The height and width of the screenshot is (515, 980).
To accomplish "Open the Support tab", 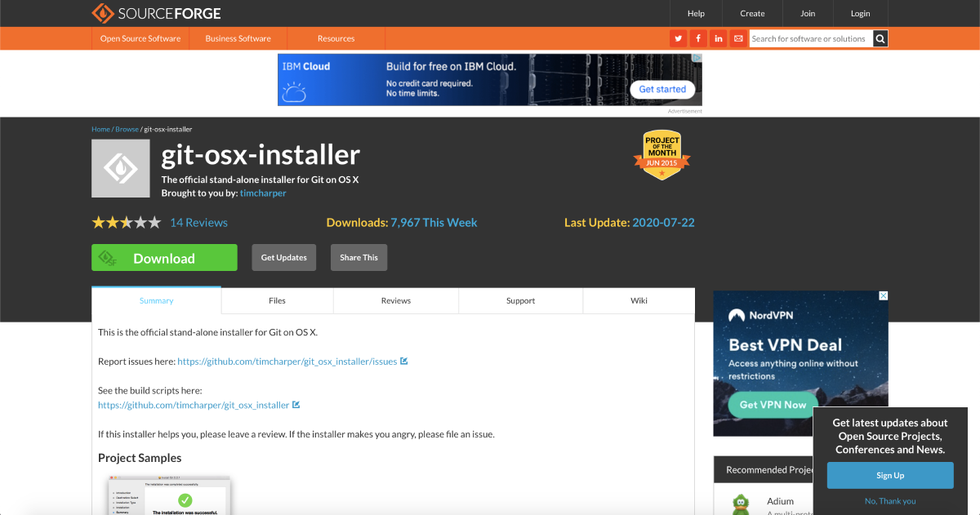I will 520,300.
